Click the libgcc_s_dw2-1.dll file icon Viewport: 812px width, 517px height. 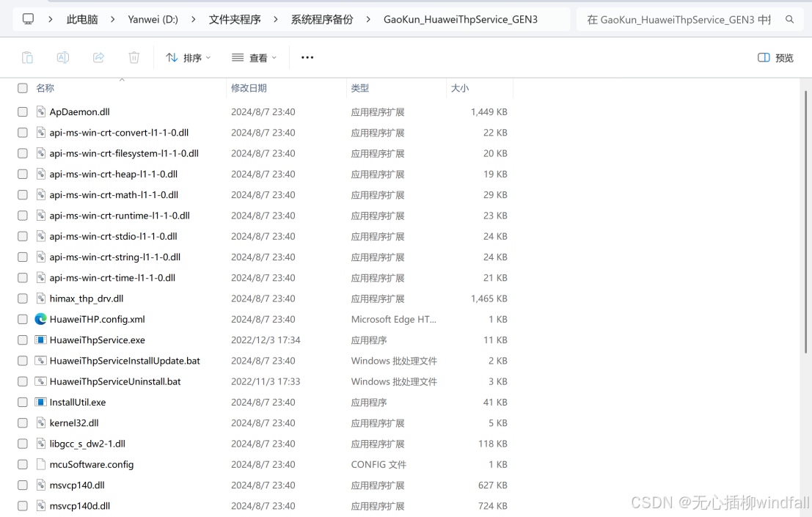[41, 444]
